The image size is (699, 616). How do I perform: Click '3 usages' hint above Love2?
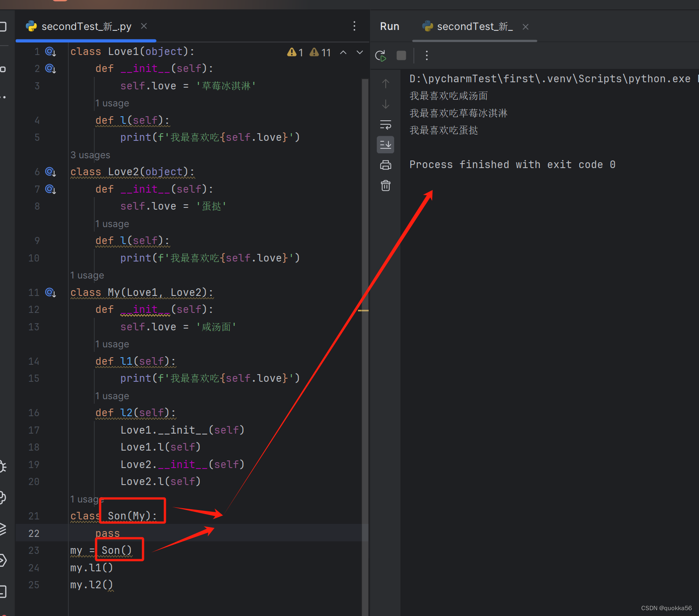90,155
